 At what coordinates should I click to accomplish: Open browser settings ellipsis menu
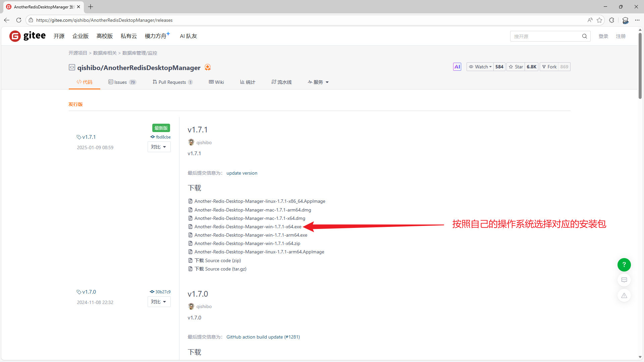(x=637, y=20)
